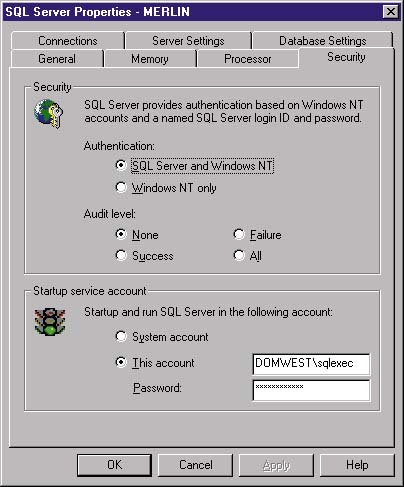Switch to the General tab
The image size is (404, 487).
pos(57,59)
